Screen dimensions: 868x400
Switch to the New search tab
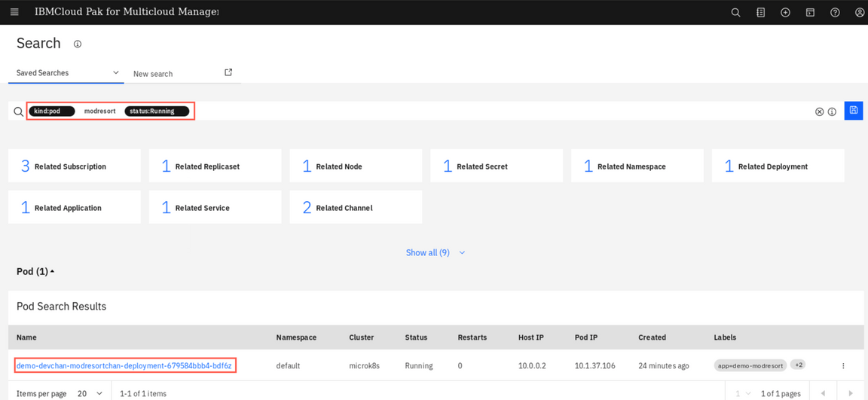(153, 74)
